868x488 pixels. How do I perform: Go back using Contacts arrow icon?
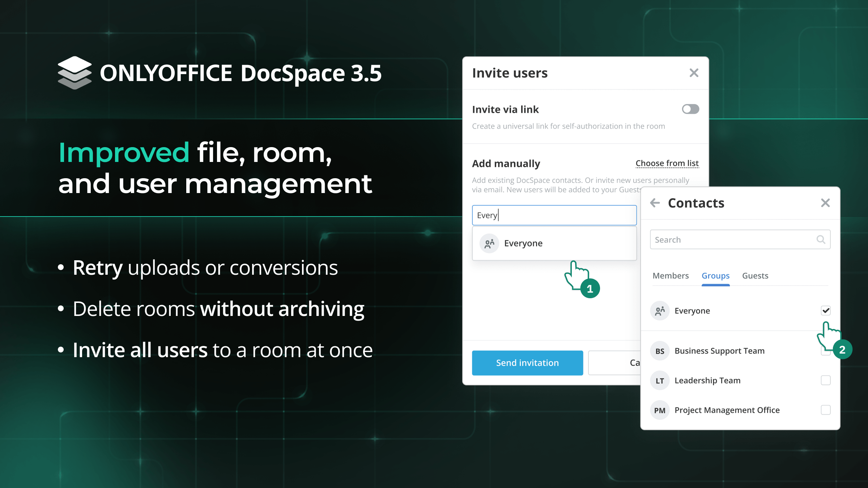(x=655, y=203)
